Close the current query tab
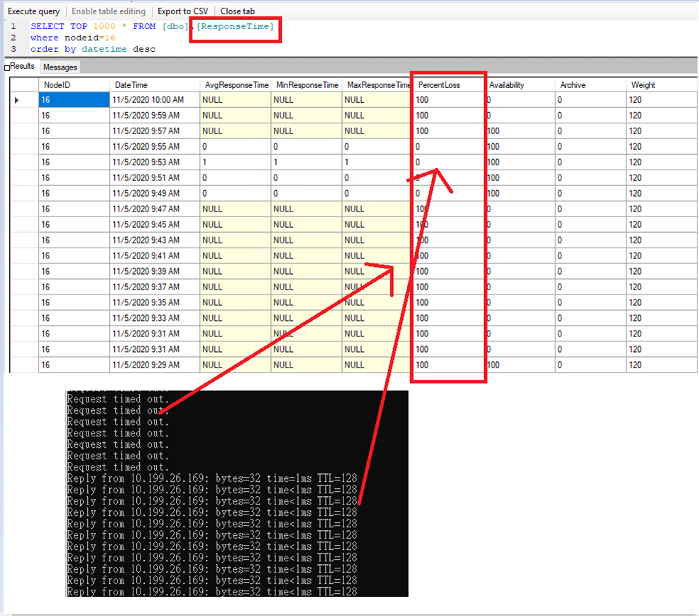Screen dimensions: 699x616 (x=237, y=11)
